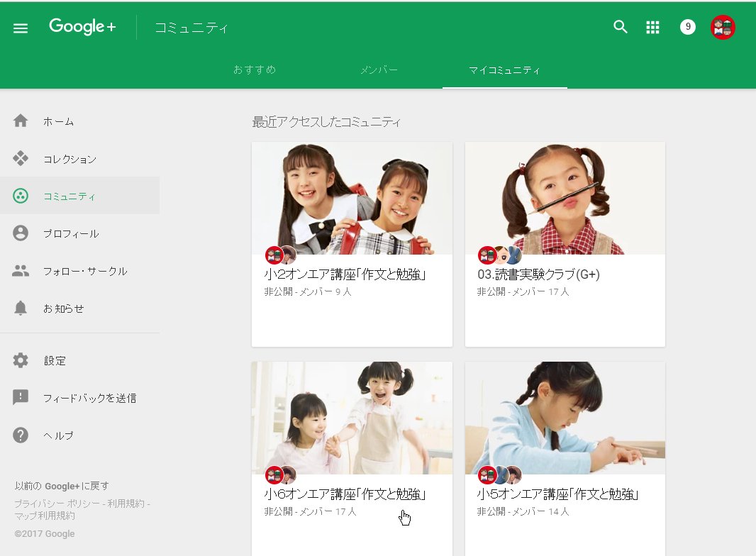Select the マイコミュニティ tab
Image resolution: width=756 pixels, height=556 pixels.
point(504,70)
